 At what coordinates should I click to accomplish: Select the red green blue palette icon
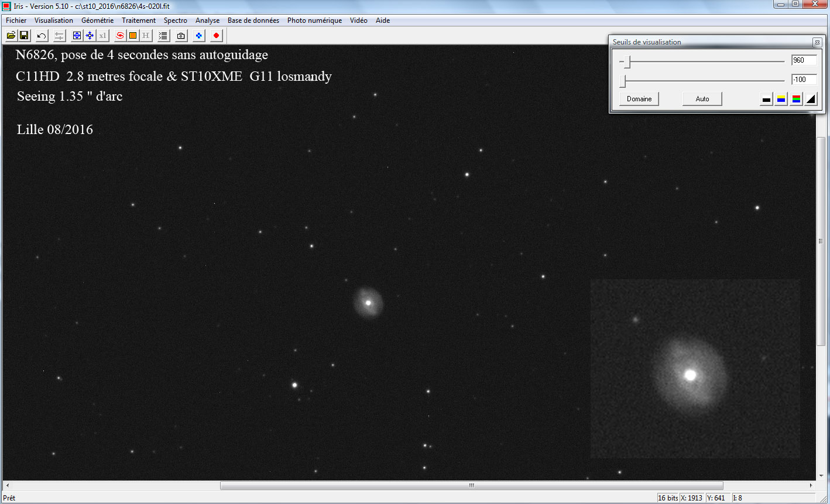pos(796,99)
